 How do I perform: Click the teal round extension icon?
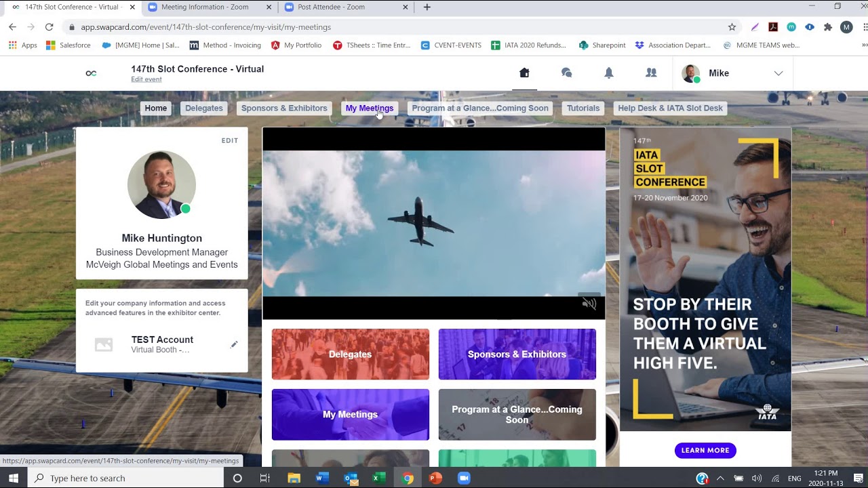(791, 27)
